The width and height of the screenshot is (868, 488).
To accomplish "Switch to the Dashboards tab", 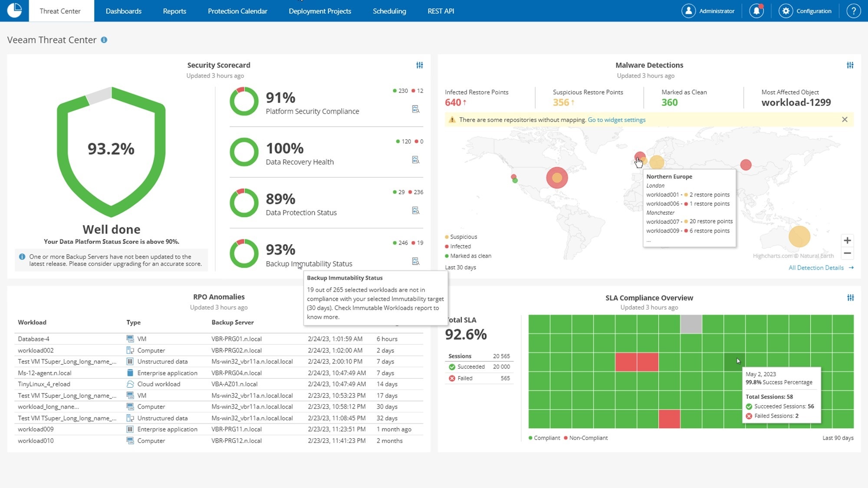I will click(123, 11).
